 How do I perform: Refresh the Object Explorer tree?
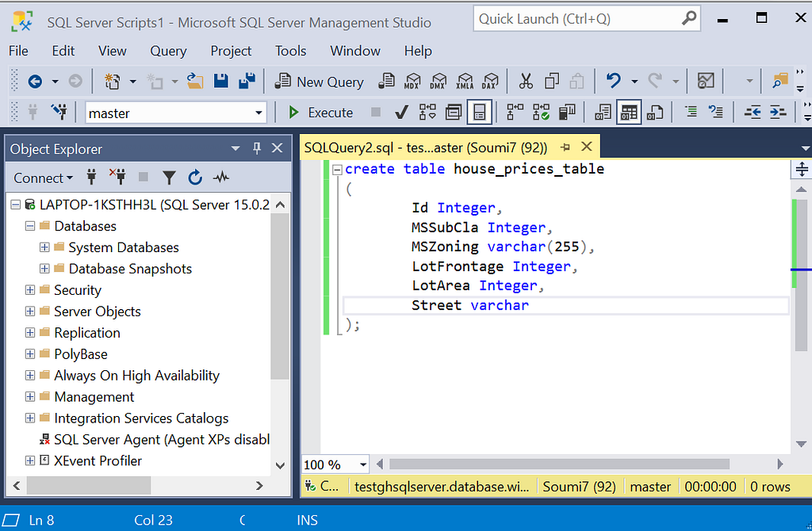coord(195,178)
